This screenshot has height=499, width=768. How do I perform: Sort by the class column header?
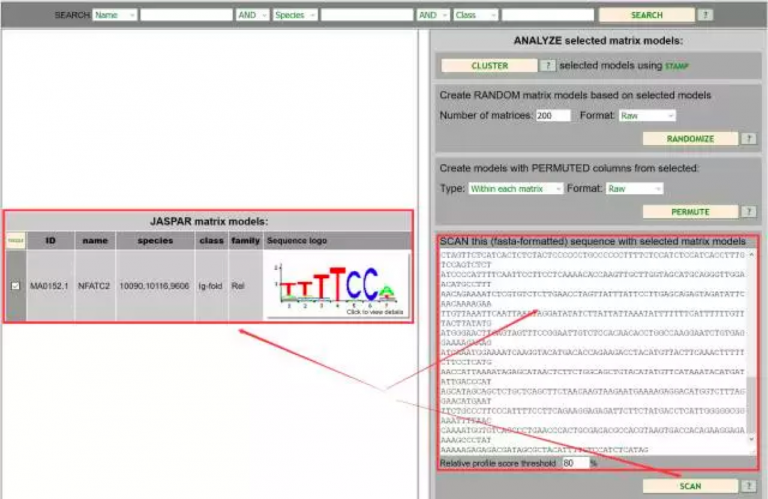[211, 240]
